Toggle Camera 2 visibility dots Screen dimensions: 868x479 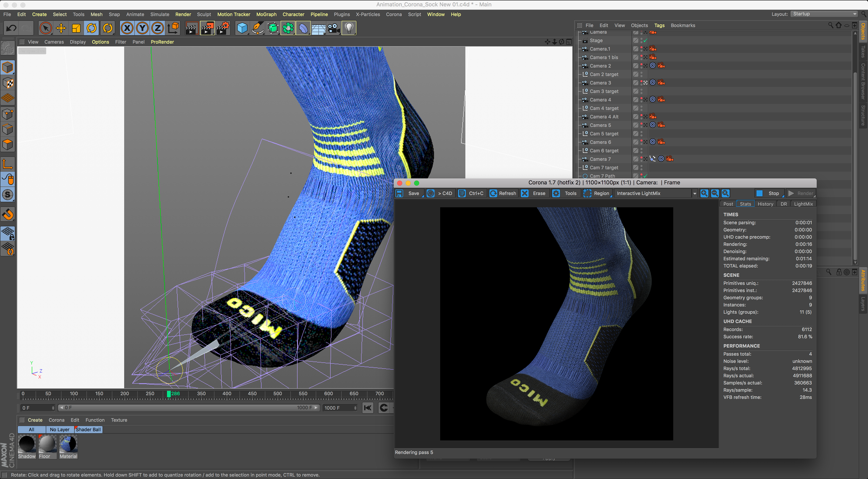tap(641, 66)
